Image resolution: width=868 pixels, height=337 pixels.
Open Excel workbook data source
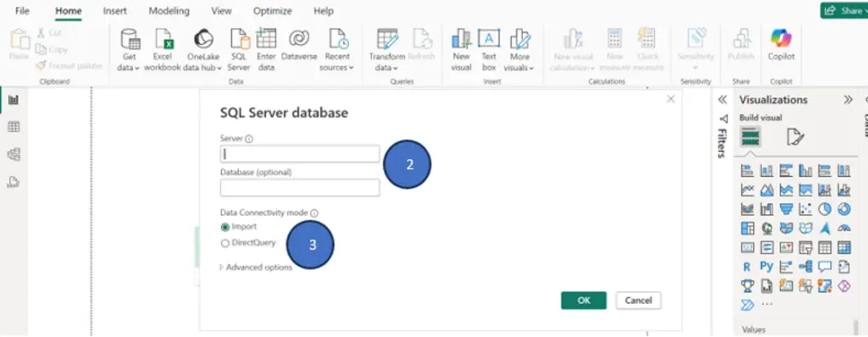tap(163, 50)
